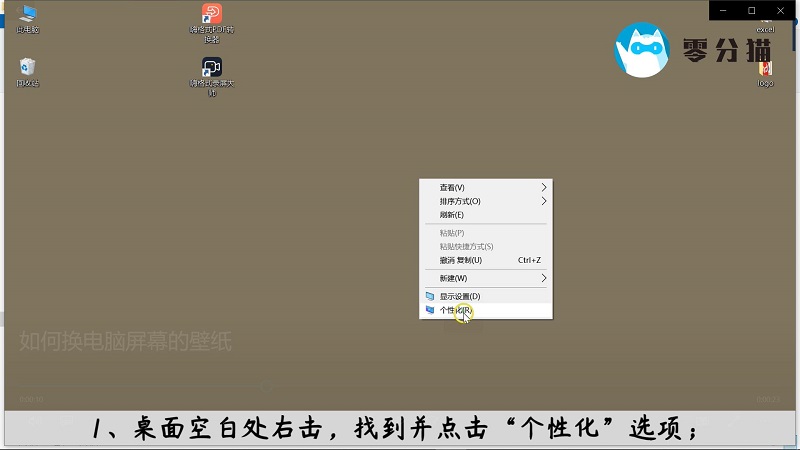Click the orange PDF converter shortcut icon
Image resolution: width=800 pixels, height=450 pixels.
coord(212,13)
